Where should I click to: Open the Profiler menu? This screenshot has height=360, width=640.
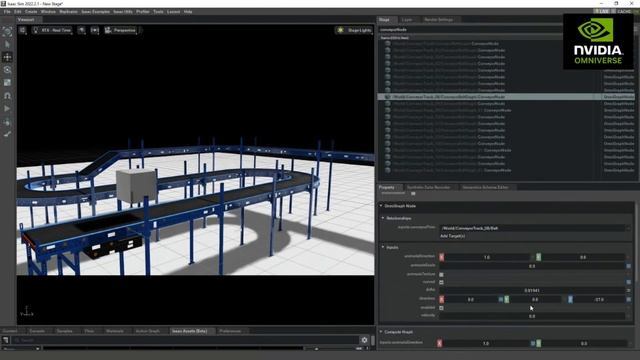click(143, 12)
